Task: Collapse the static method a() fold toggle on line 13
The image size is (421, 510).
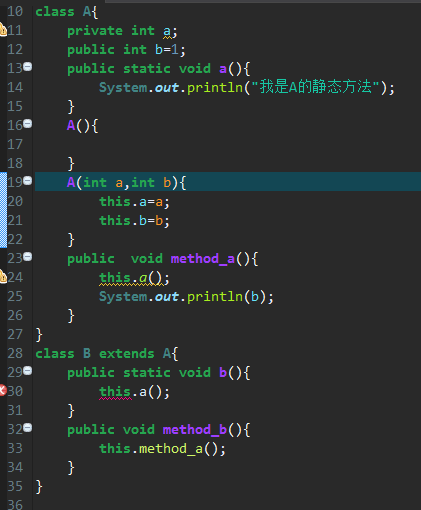Action: click(x=28, y=67)
